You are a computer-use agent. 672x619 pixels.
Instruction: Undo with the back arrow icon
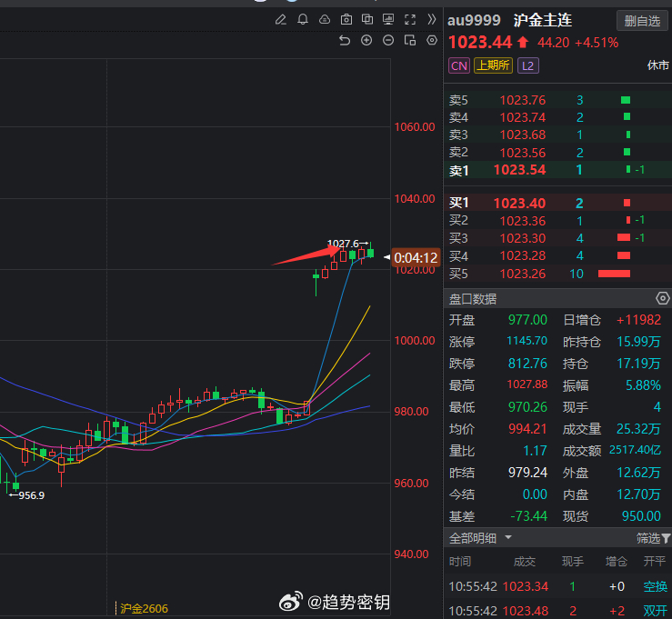(x=345, y=41)
